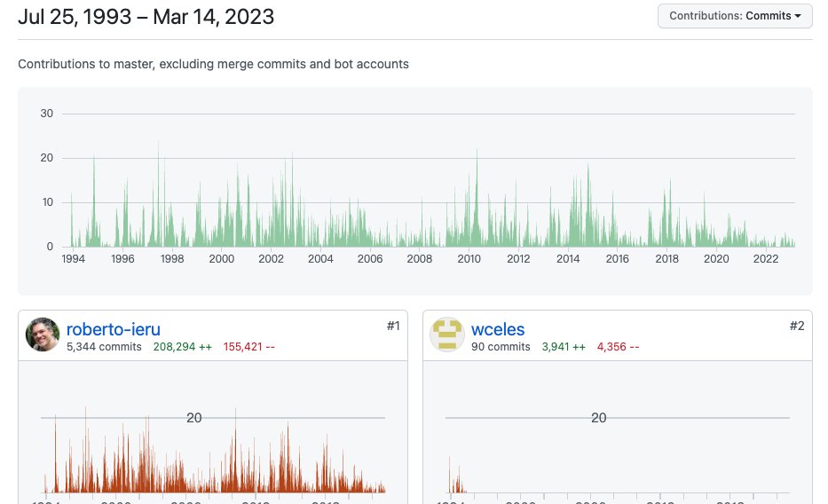
Task: Click the #2 rank label
Action: point(797,326)
